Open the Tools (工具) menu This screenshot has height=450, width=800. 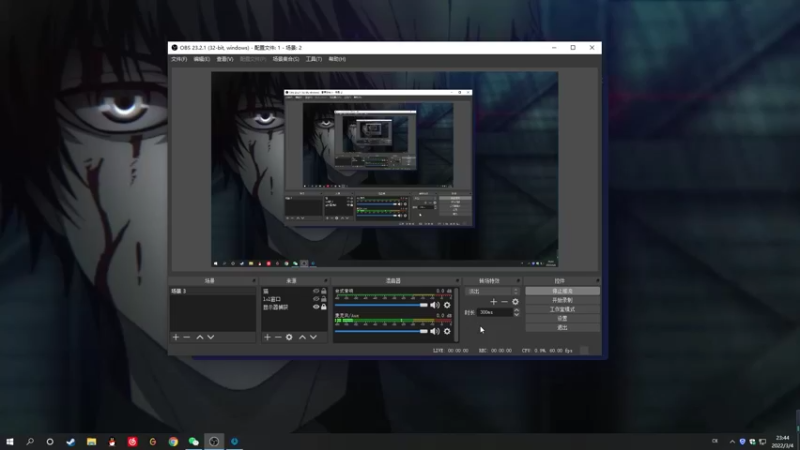pos(314,59)
